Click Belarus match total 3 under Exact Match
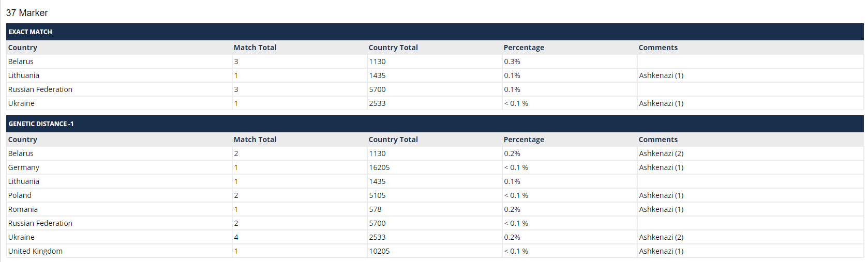 click(236, 61)
